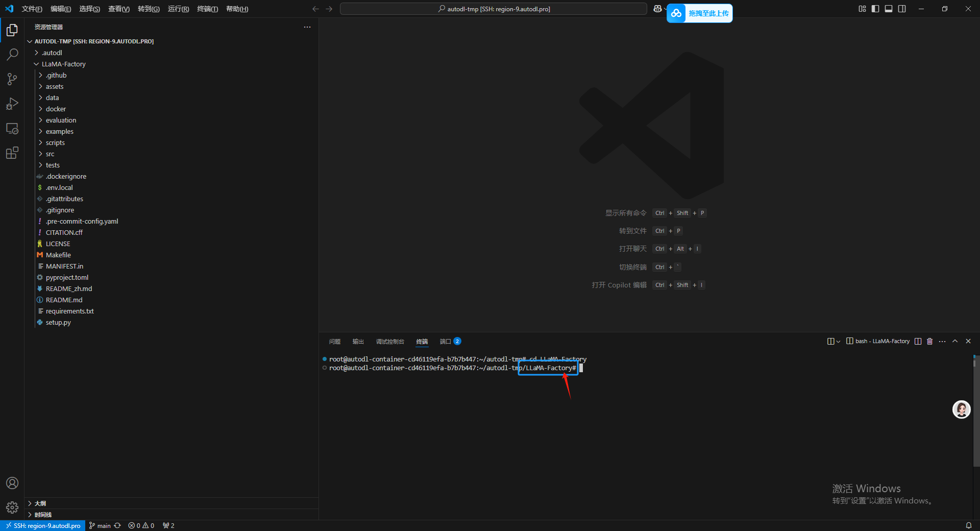The width and height of the screenshot is (980, 531).
Task: Open the Customize Layout icon
Action: pos(862,9)
